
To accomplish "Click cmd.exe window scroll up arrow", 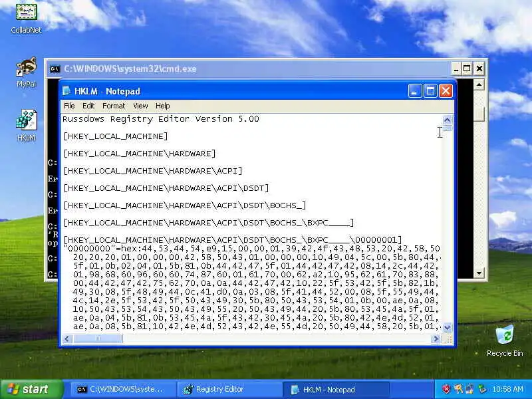I will tap(479, 84).
